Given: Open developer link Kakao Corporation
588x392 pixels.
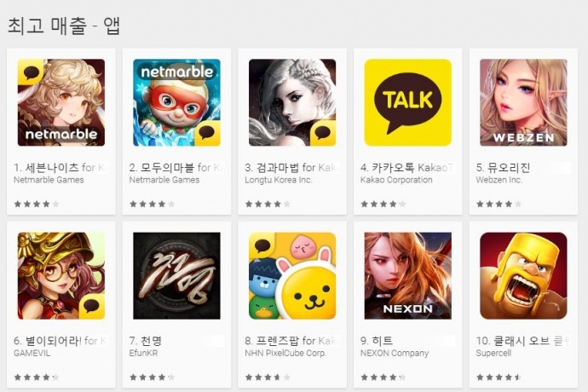Looking at the screenshot, I should 396,180.
